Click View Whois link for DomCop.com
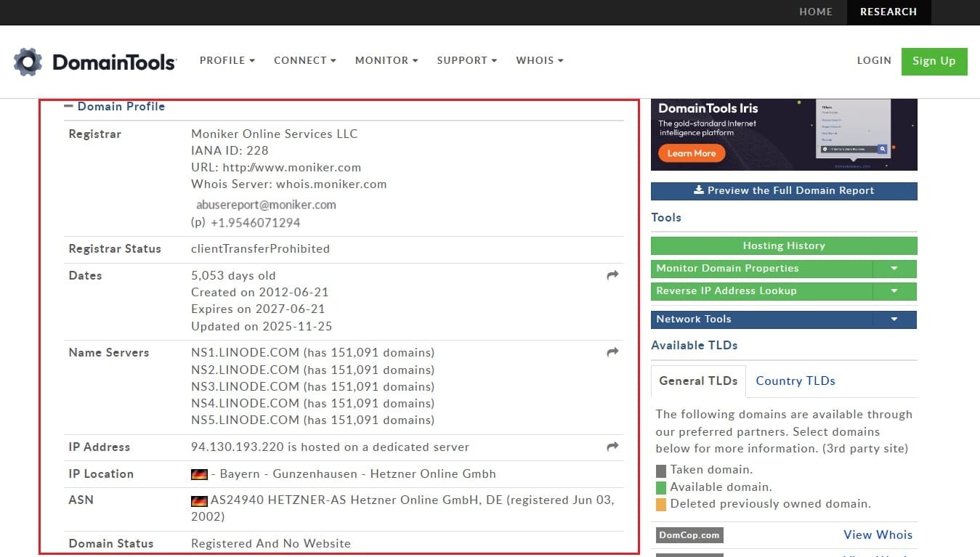 pyautogui.click(x=878, y=534)
